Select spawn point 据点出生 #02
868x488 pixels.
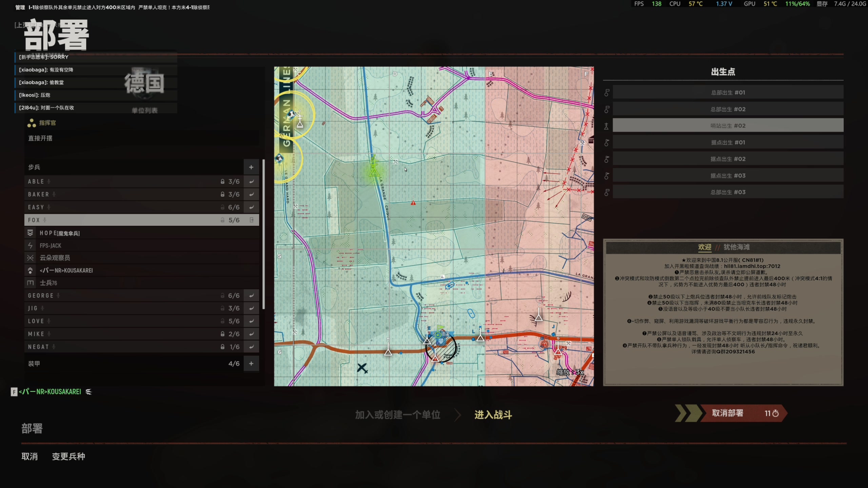tap(728, 159)
